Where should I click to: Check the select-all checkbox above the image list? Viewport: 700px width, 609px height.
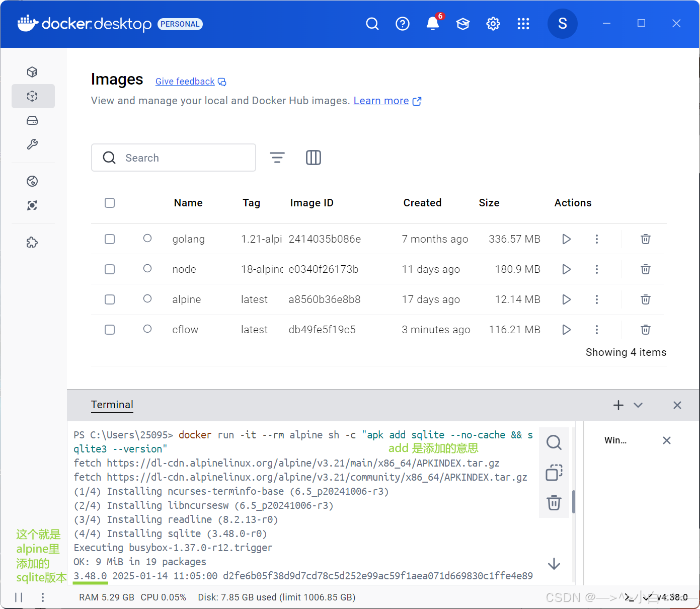110,203
